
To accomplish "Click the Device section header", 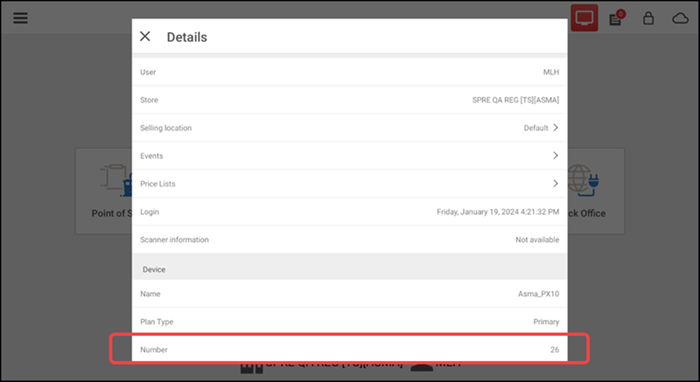I will click(350, 267).
